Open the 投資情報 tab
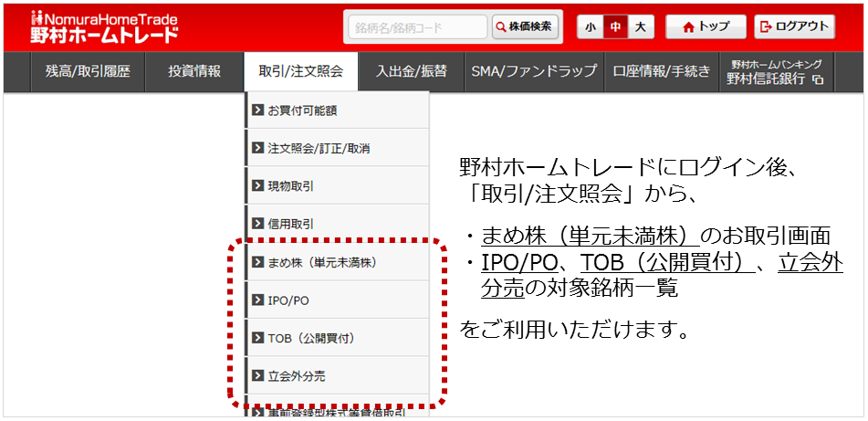Screen dimensions: 868x421 point(194,71)
